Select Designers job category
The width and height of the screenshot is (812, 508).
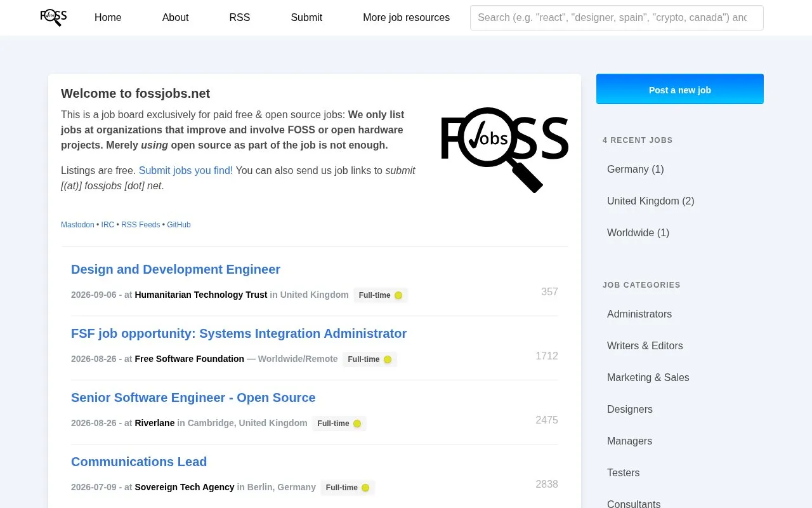tap(630, 409)
